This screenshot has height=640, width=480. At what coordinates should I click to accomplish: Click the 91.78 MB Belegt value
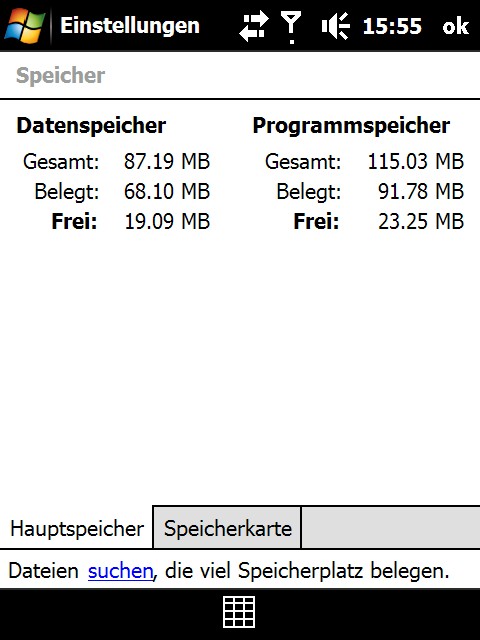[x=421, y=191]
